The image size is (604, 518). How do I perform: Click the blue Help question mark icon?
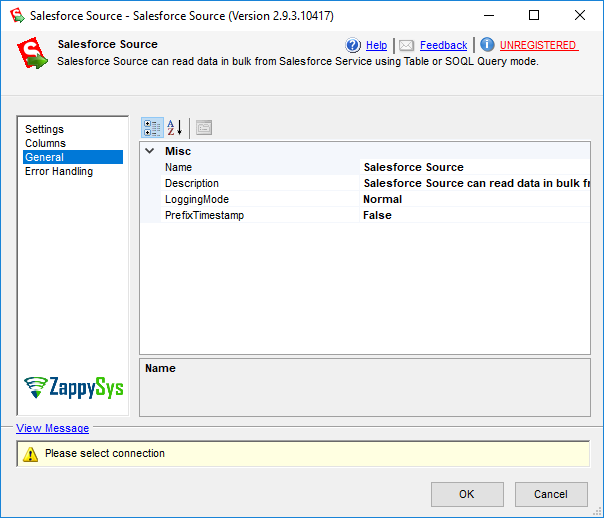click(x=352, y=45)
